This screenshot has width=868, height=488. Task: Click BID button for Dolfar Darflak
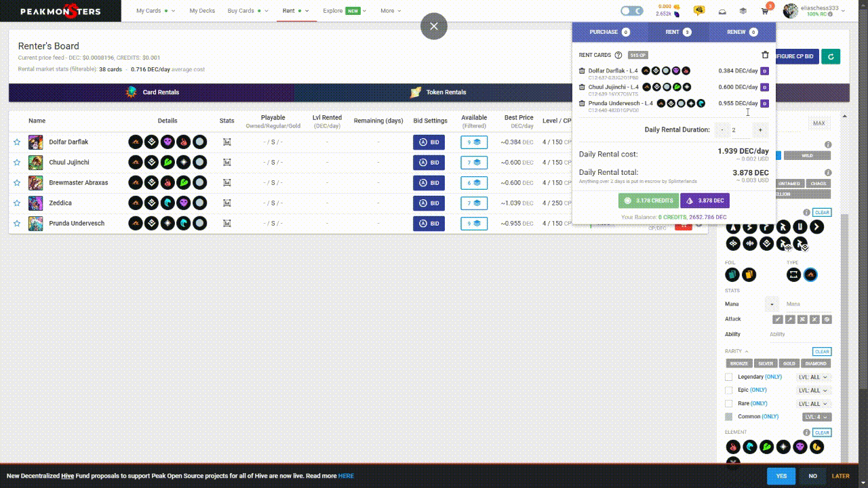pyautogui.click(x=429, y=142)
